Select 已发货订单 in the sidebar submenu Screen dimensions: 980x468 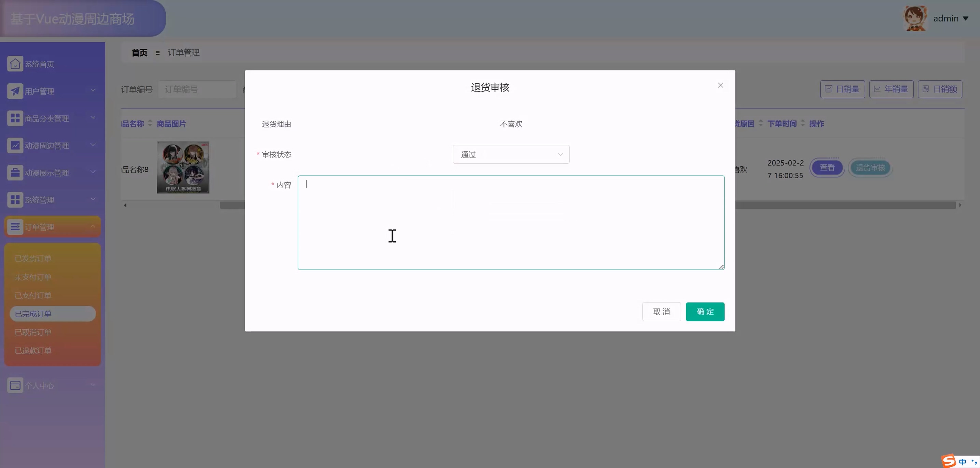click(33, 259)
